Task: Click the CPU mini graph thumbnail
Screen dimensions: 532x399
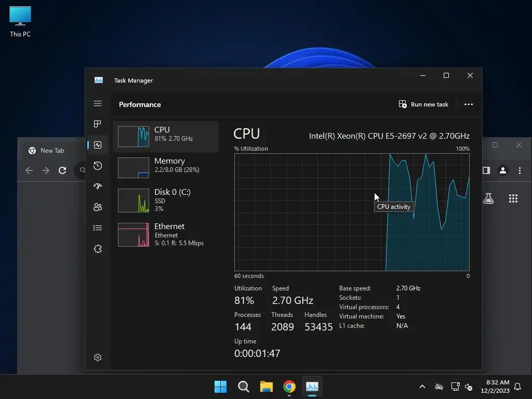Action: point(134,137)
